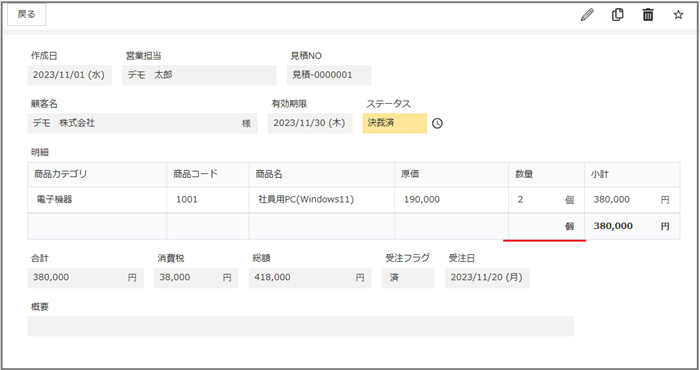This screenshot has height=370, width=700.
Task: Click the 営業担当 field デモ 太郎
Action: pyautogui.click(x=200, y=75)
